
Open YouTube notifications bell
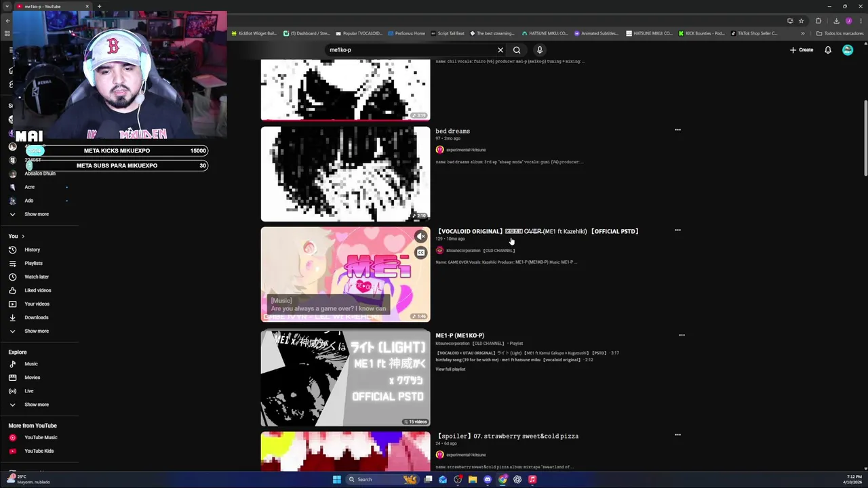pos(828,50)
